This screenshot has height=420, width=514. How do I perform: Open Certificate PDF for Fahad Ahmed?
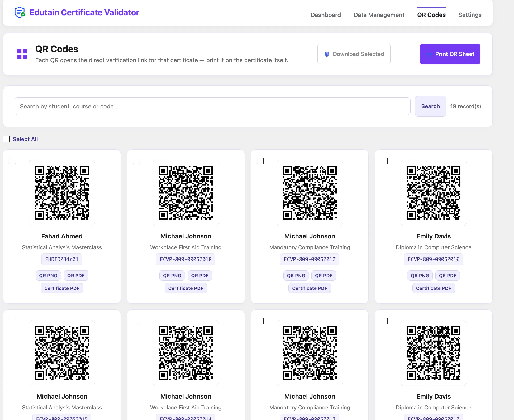click(x=62, y=288)
